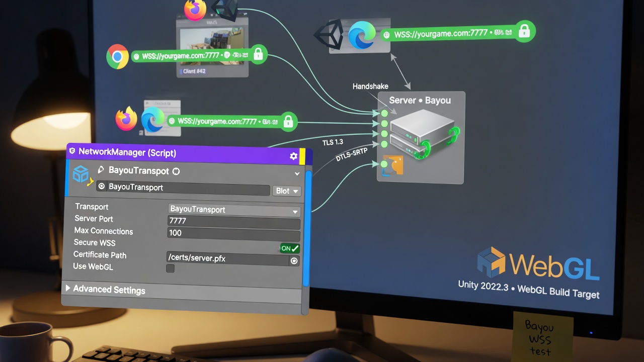644x362 pixels.
Task: Click the Edge icon next to Firefox
Action: [x=153, y=121]
